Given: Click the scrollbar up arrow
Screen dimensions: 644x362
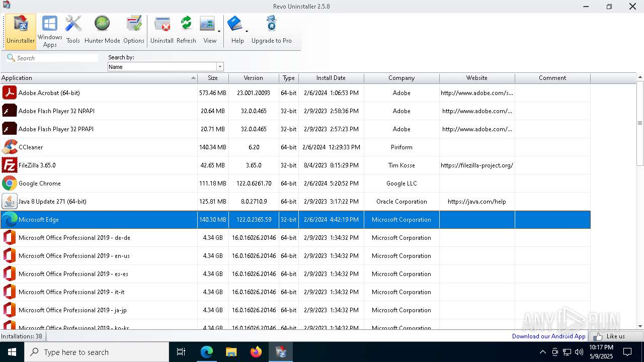Looking at the screenshot, I should click(x=640, y=77).
